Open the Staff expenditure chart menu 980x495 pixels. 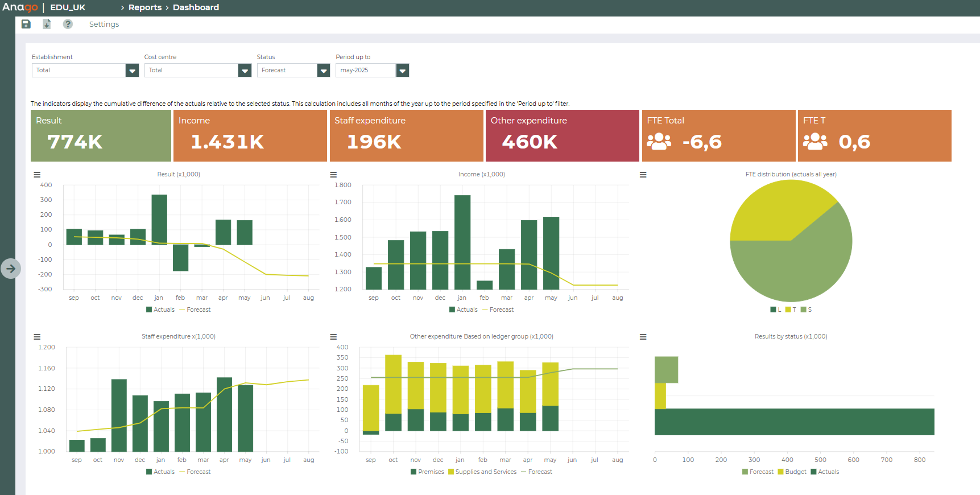click(37, 337)
